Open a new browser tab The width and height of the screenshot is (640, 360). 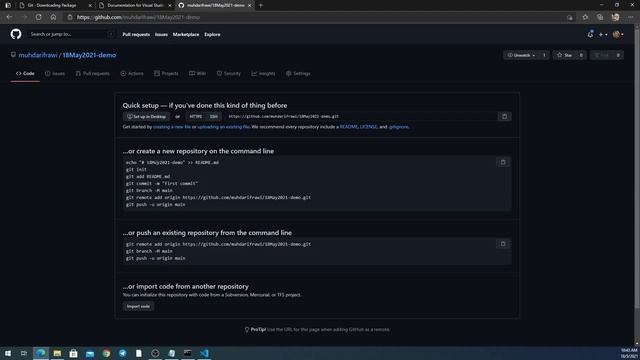(260, 5)
